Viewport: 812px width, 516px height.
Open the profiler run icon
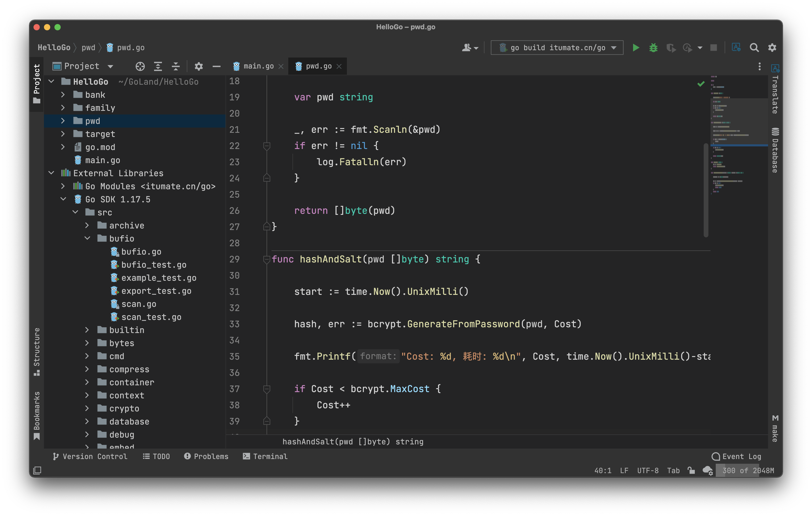(687, 48)
